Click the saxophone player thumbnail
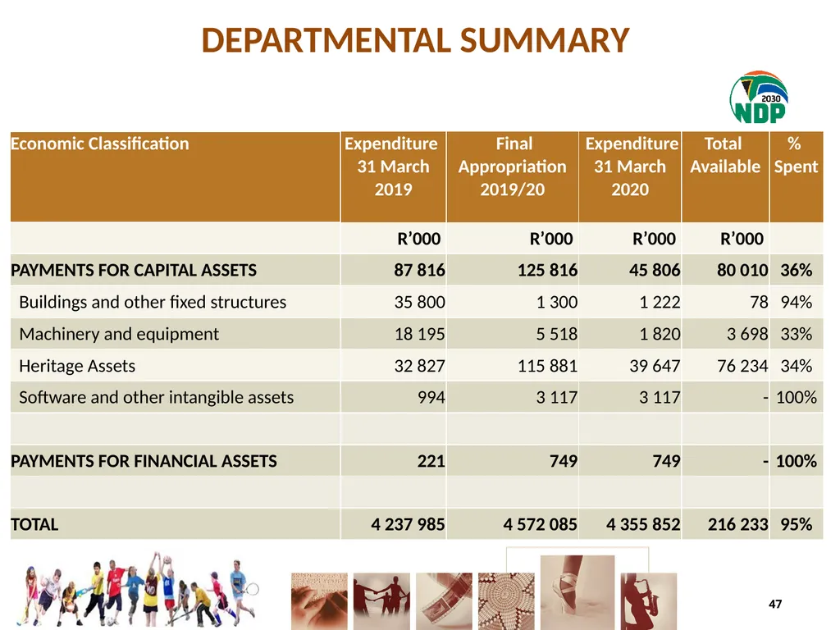Viewport: 840px width, 630px height. pos(649,601)
